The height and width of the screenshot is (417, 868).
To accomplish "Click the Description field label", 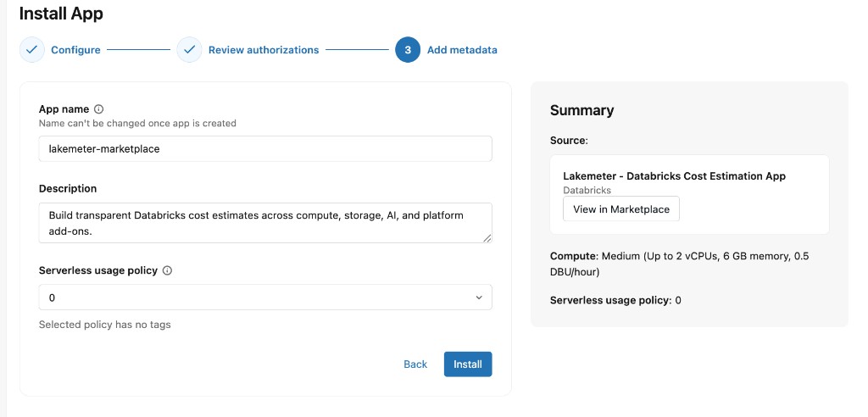I will coord(68,189).
